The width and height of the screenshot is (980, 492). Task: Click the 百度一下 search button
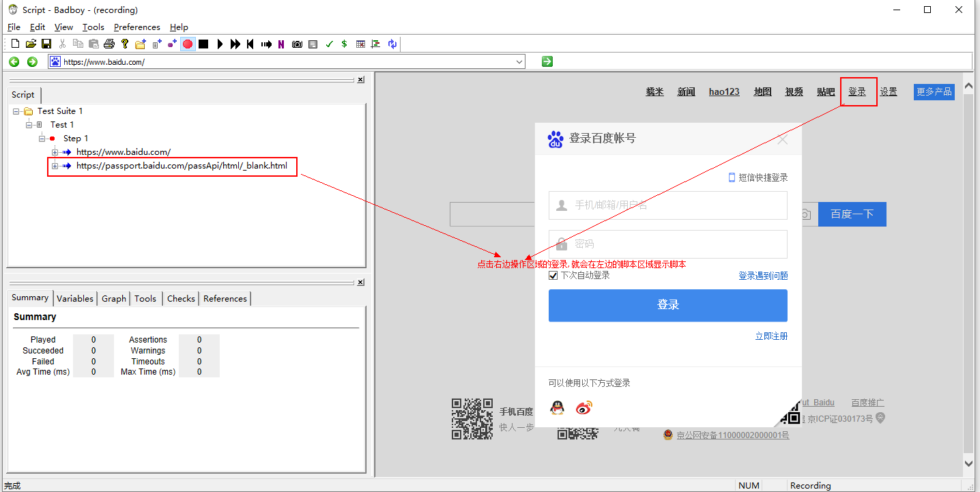[852, 214]
